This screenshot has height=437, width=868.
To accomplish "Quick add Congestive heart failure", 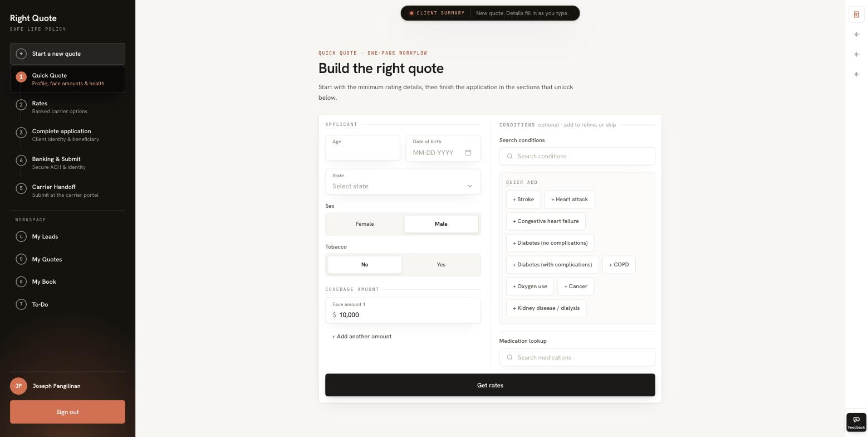I will pos(546,221).
